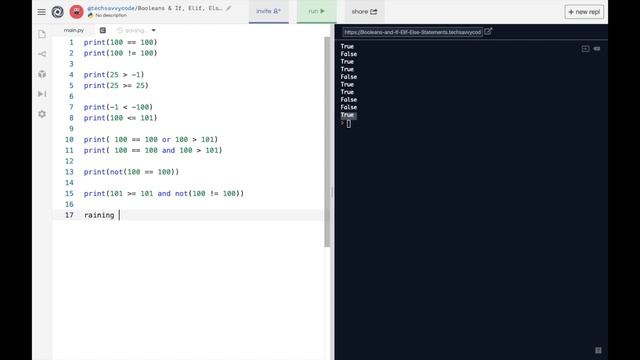The image size is (640, 360).
Task: Click the Python logo beside No description
Action: pyautogui.click(x=91, y=16)
